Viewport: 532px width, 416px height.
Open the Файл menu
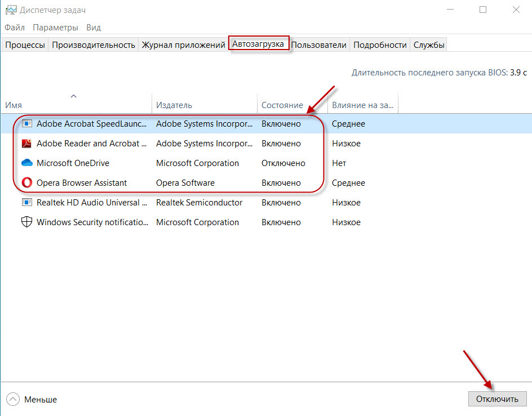click(15, 28)
